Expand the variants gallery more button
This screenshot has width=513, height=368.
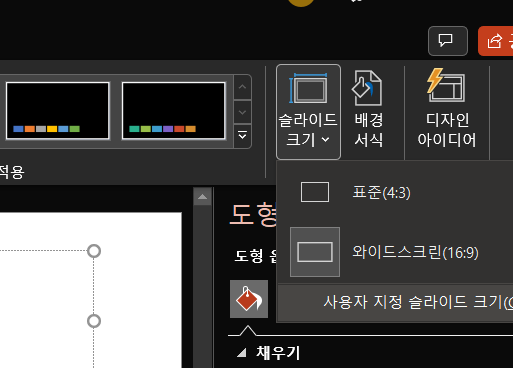[242, 136]
